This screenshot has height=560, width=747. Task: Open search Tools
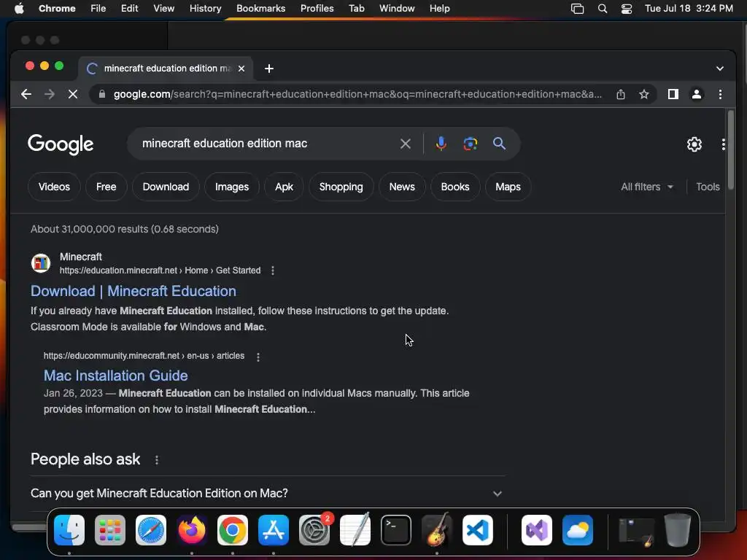coord(708,187)
